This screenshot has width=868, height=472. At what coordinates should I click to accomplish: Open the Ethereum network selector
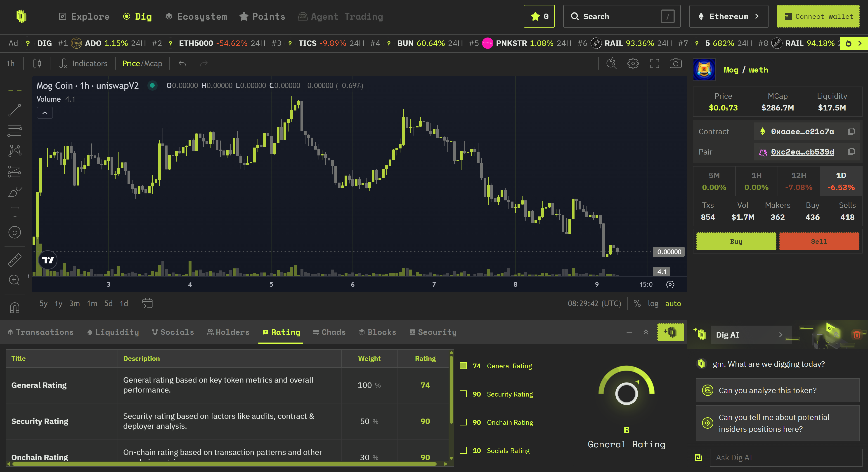point(728,16)
